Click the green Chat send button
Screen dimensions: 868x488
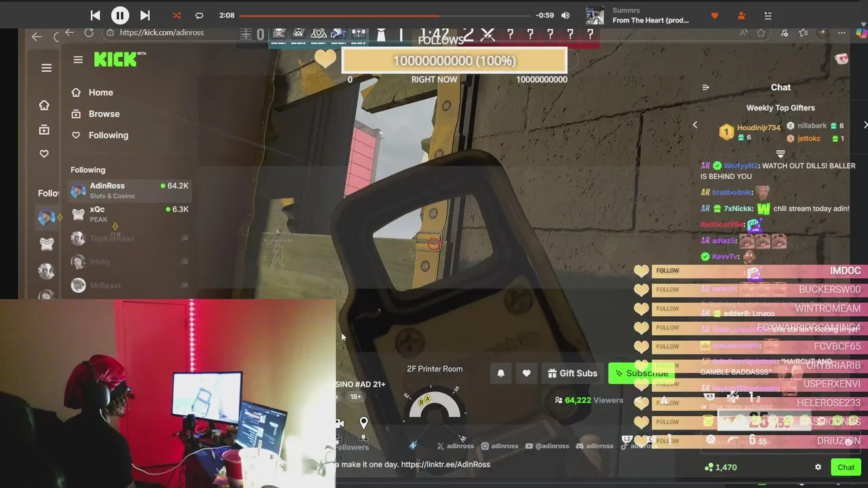pyautogui.click(x=846, y=467)
